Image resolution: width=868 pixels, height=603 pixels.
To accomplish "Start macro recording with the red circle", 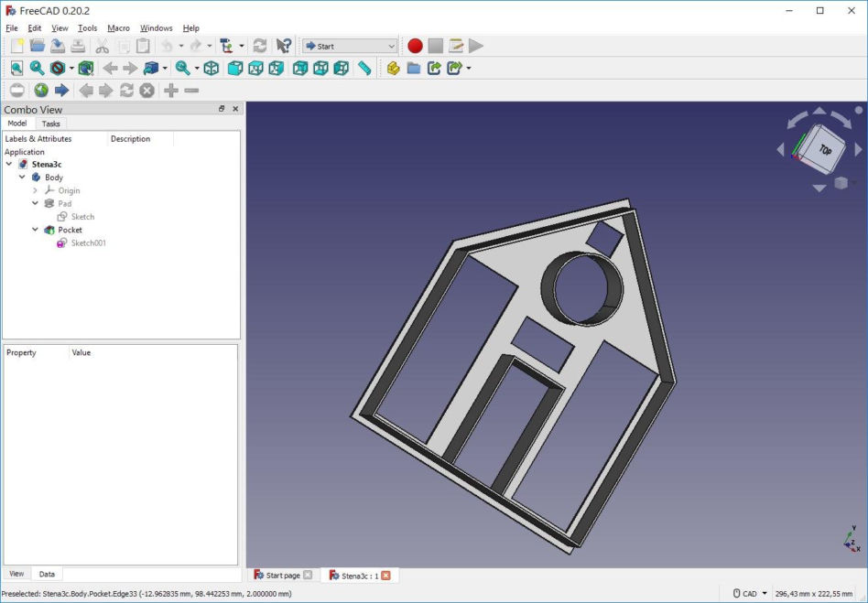I will point(415,46).
